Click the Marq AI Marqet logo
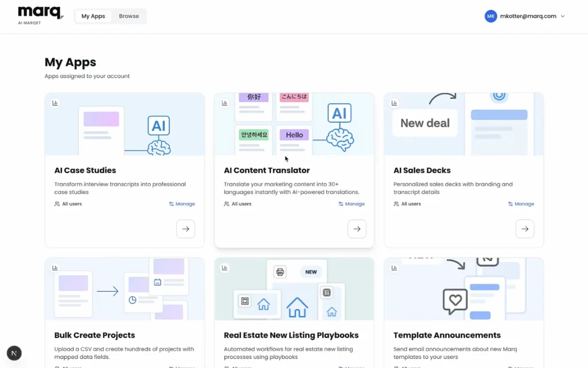The height and width of the screenshot is (368, 588). click(x=40, y=15)
